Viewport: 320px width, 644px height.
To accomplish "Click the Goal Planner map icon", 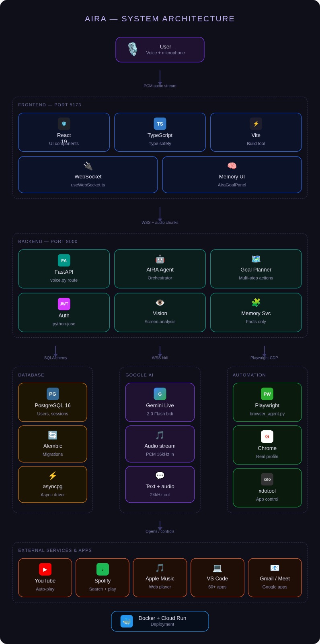I will [x=256, y=259].
